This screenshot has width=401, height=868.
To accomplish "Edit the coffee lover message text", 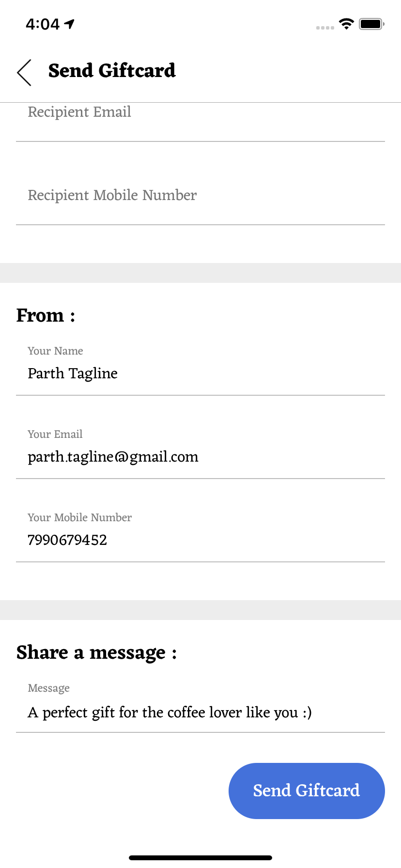I will pos(170,713).
